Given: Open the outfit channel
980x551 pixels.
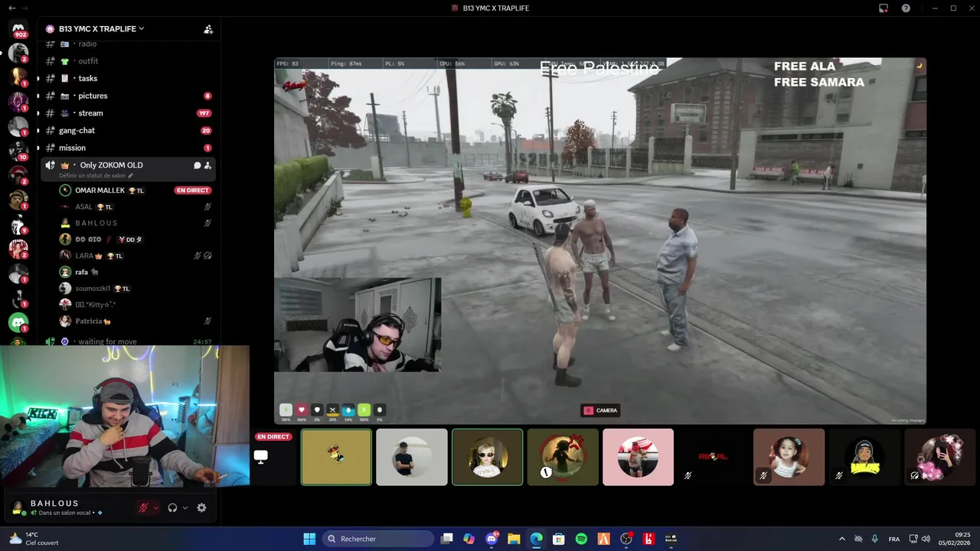Looking at the screenshot, I should [127, 61].
